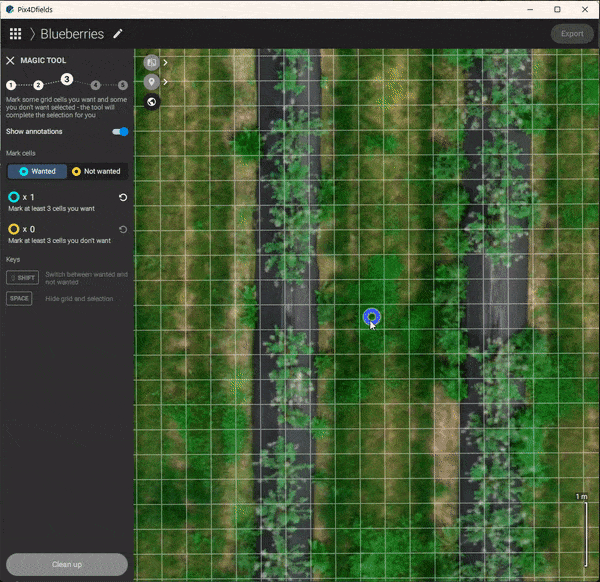Screen dimensions: 600x582
Task: Close the Magic Tool panel
Action: tap(10, 60)
